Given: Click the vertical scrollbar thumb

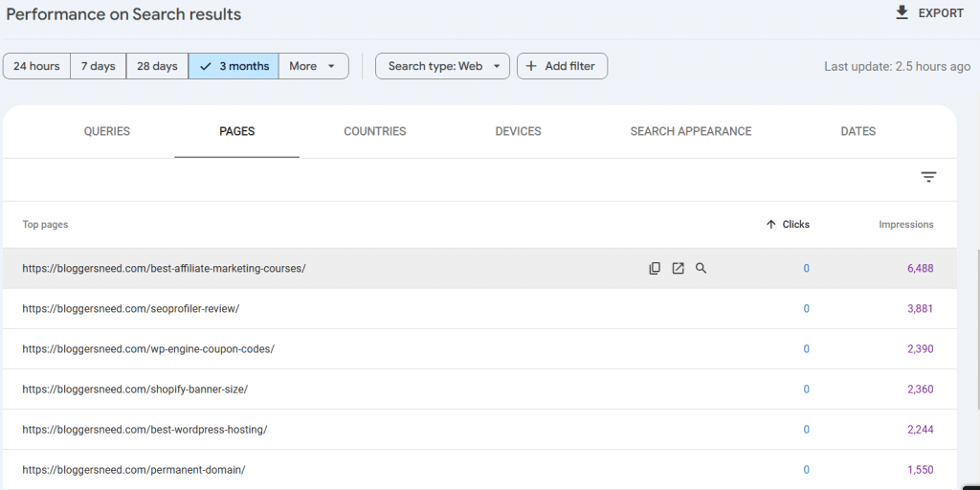Looking at the screenshot, I should click(977, 327).
